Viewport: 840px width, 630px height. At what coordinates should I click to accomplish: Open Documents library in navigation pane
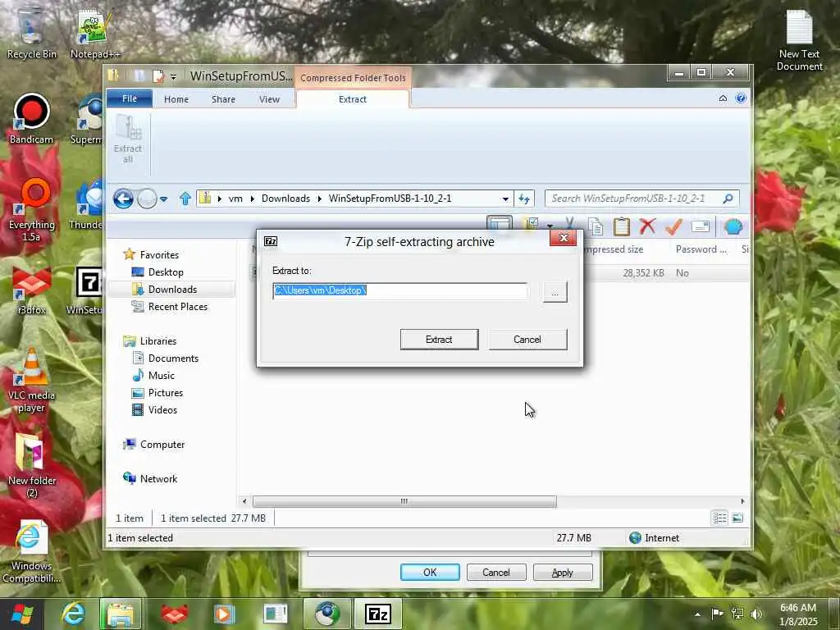[173, 358]
